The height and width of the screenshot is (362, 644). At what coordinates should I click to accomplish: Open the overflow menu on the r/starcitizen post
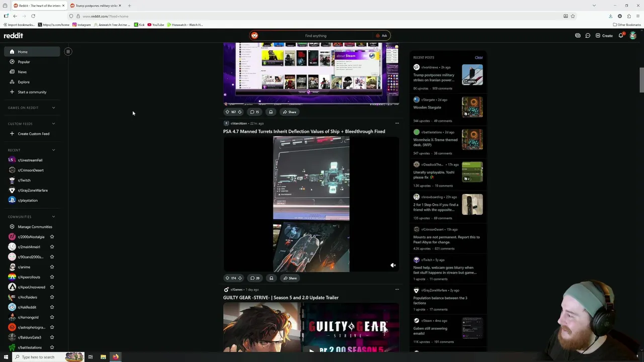[397, 123]
